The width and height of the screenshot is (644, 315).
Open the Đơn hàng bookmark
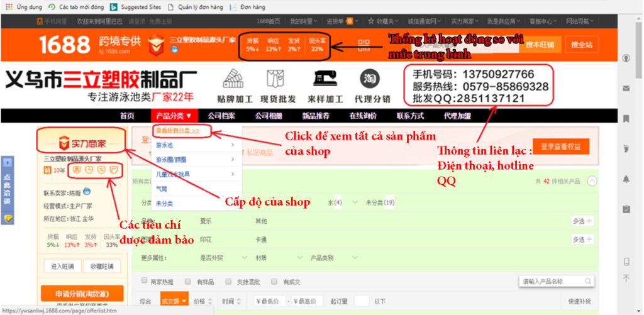pyautogui.click(x=247, y=6)
